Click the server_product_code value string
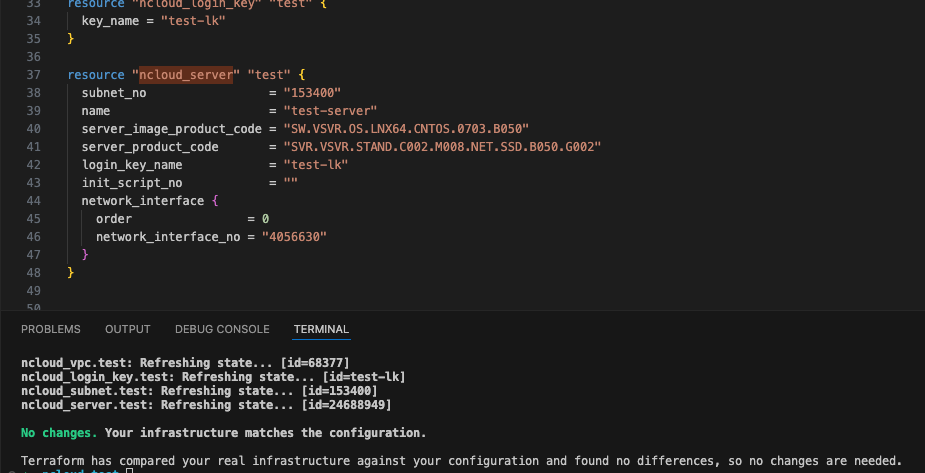 click(x=442, y=147)
